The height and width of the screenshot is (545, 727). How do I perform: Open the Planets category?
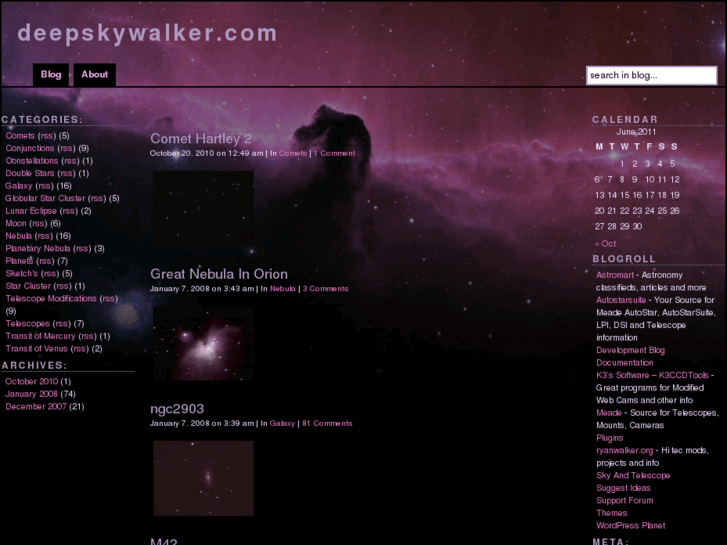19,261
